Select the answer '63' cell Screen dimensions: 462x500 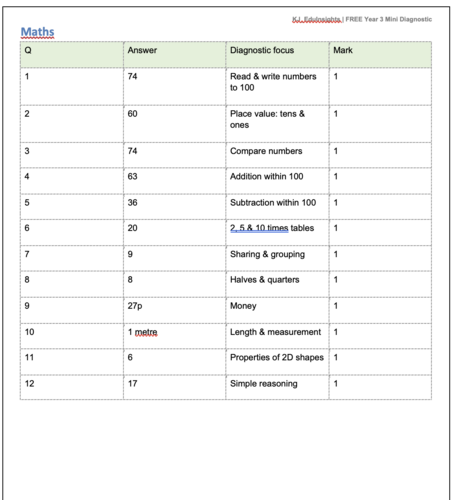(175, 181)
